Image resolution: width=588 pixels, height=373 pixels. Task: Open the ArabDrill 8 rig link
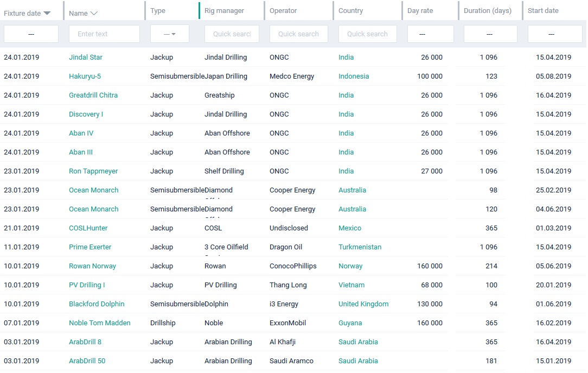pyautogui.click(x=85, y=342)
